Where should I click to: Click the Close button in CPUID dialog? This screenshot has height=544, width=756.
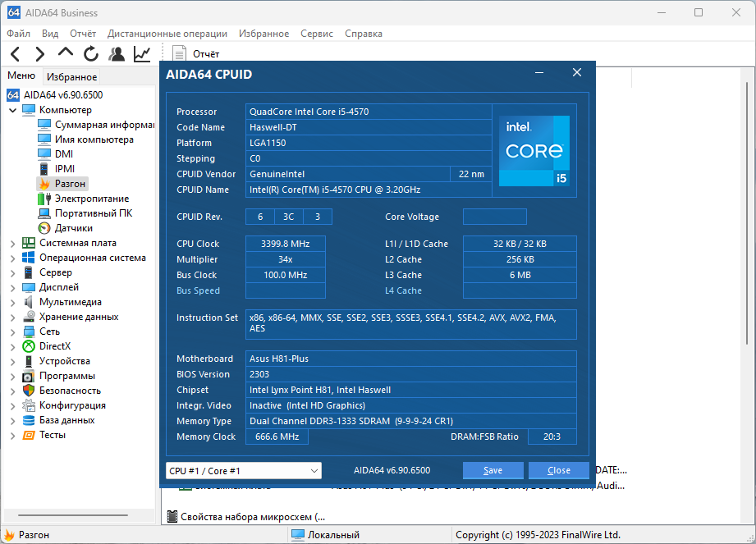click(559, 470)
